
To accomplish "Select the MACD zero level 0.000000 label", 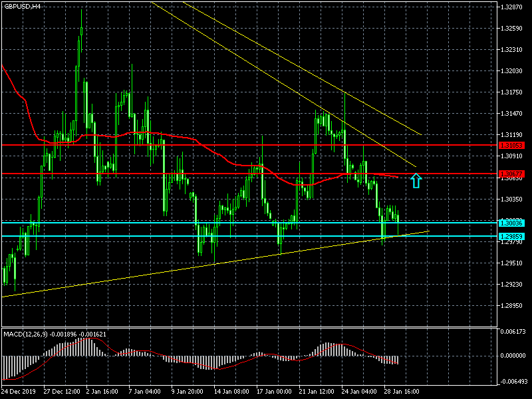I will 513,356.
